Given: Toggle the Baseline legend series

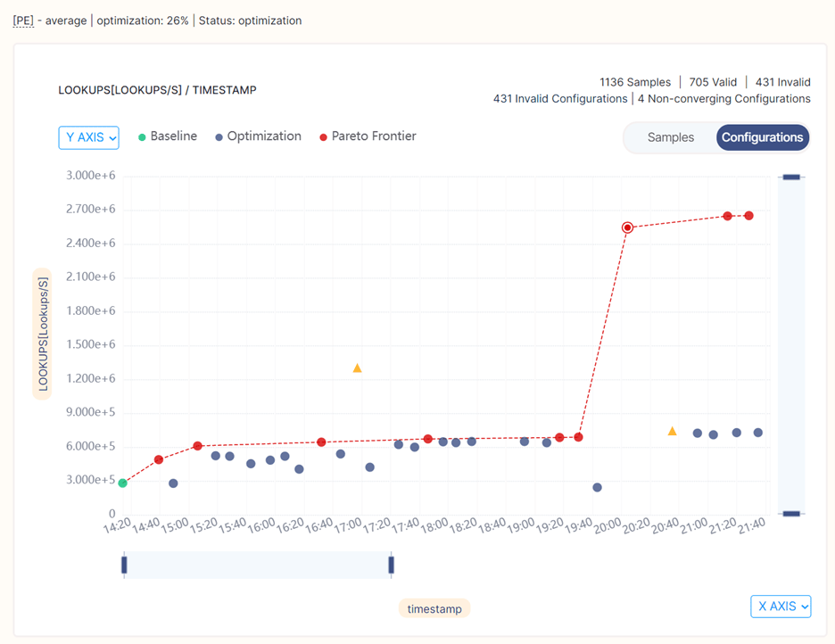Looking at the screenshot, I should pos(168,136).
